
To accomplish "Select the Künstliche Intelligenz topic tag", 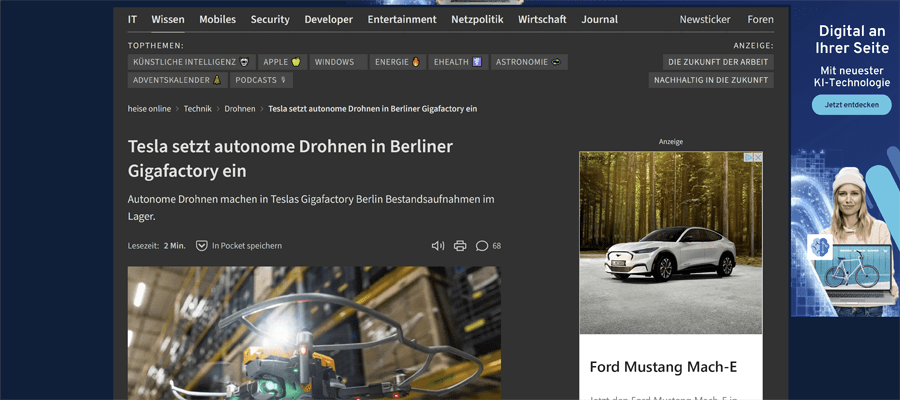I will [x=192, y=62].
